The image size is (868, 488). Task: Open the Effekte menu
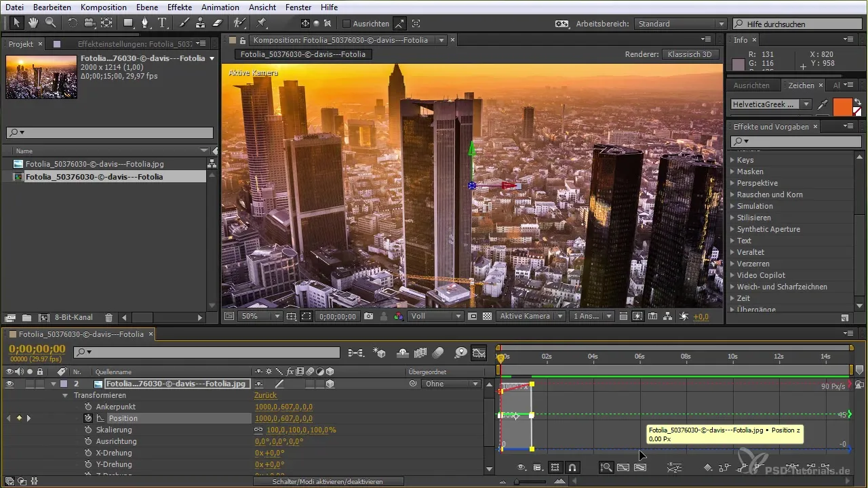[x=180, y=7]
